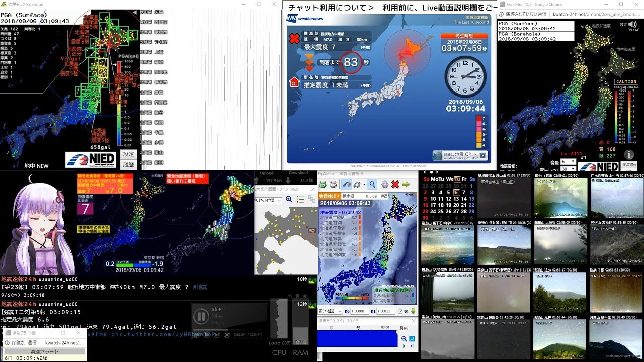Click the green arrow icon in EqWatch toolbar
The image size is (644, 362).
406,185
